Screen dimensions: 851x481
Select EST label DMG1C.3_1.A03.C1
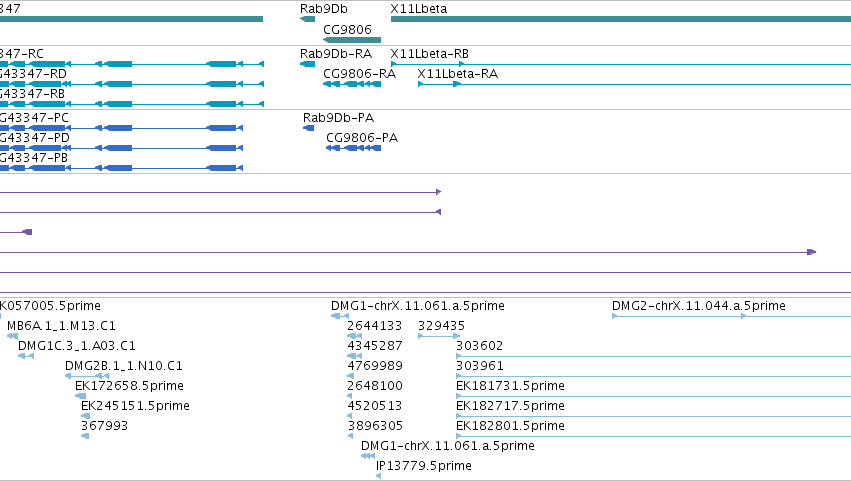(x=77, y=346)
